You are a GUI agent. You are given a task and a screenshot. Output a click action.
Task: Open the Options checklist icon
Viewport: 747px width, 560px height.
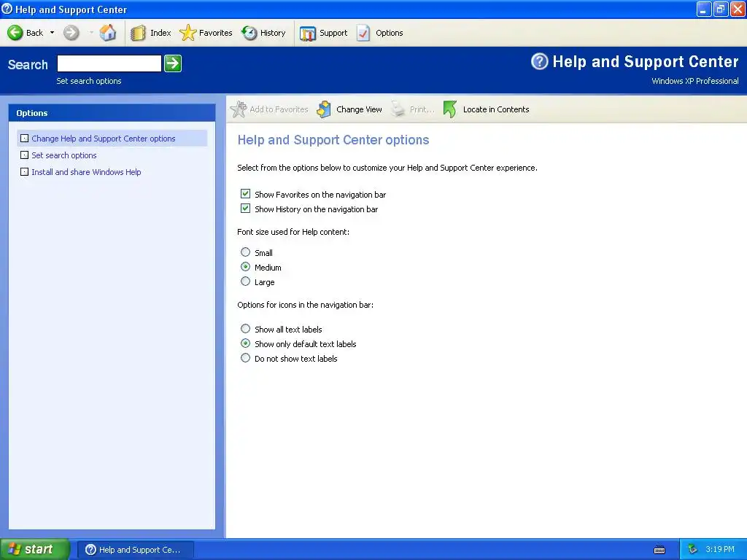point(363,33)
